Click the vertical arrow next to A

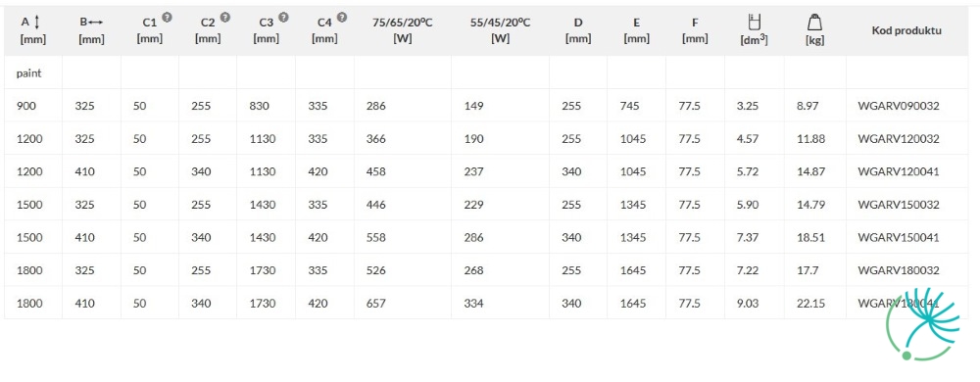[x=36, y=23]
